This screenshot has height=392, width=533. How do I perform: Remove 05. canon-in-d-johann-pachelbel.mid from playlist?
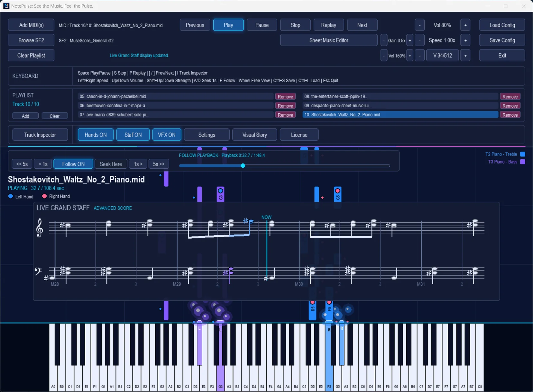click(285, 97)
